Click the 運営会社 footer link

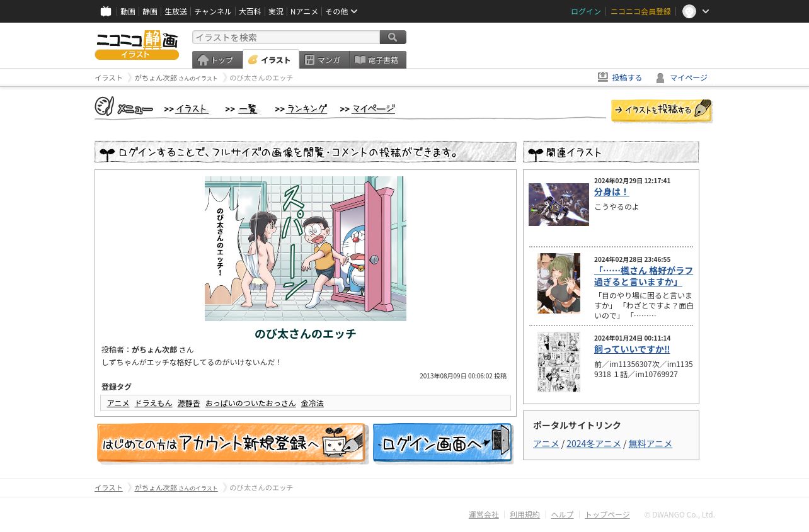pos(484,514)
